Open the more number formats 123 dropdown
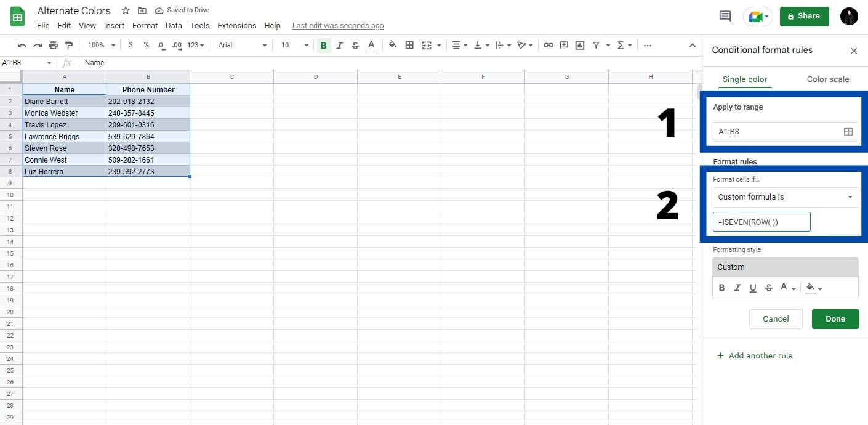Viewport: 868px width, 425px height. pos(196,45)
